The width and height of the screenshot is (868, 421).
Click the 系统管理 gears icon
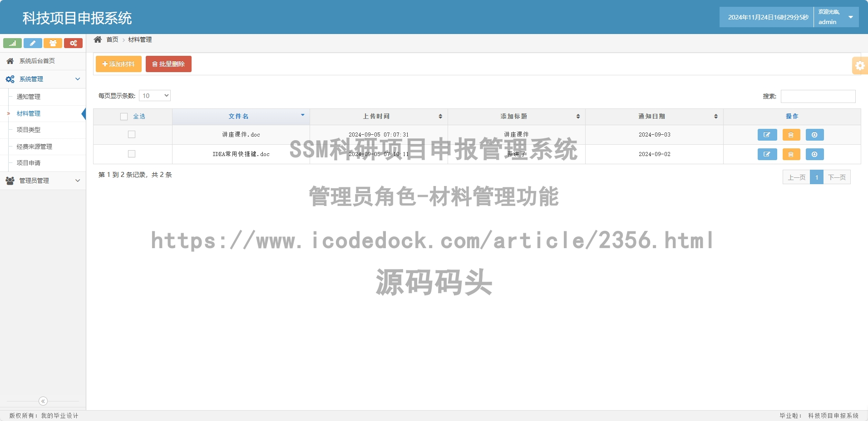(10, 79)
